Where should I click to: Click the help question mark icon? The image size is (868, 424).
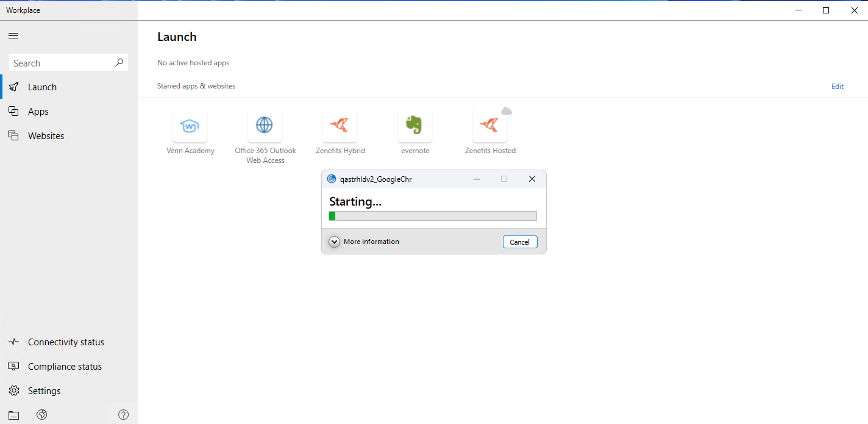coord(123,415)
